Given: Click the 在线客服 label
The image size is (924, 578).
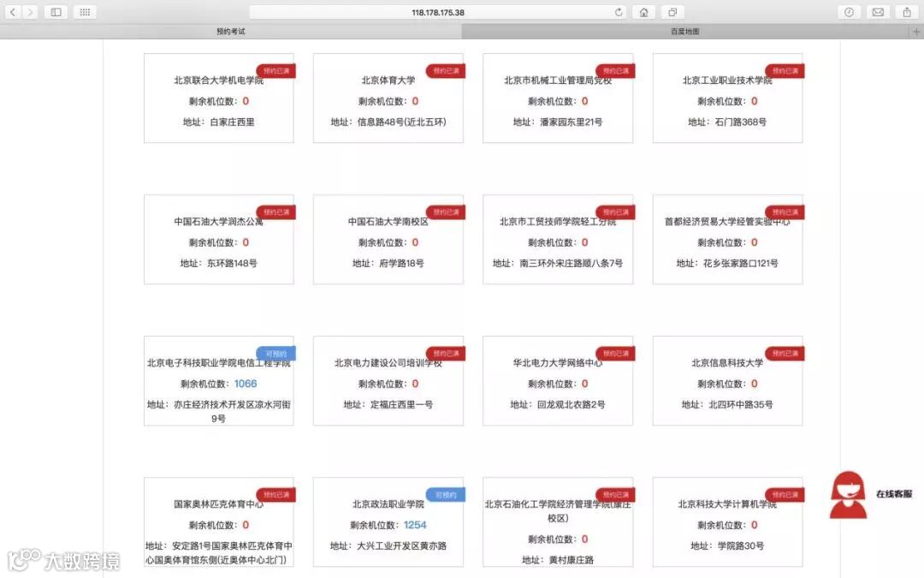Looking at the screenshot, I should [x=894, y=494].
